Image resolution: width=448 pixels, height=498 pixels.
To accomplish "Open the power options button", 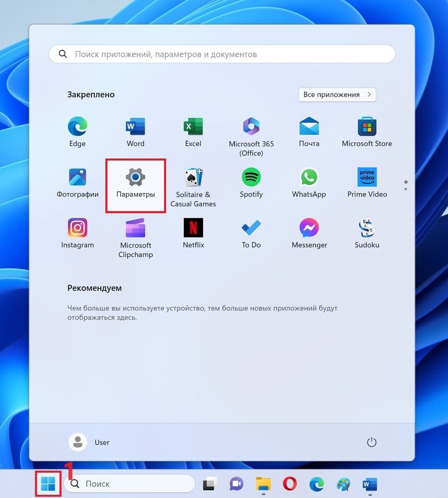I will (x=372, y=442).
